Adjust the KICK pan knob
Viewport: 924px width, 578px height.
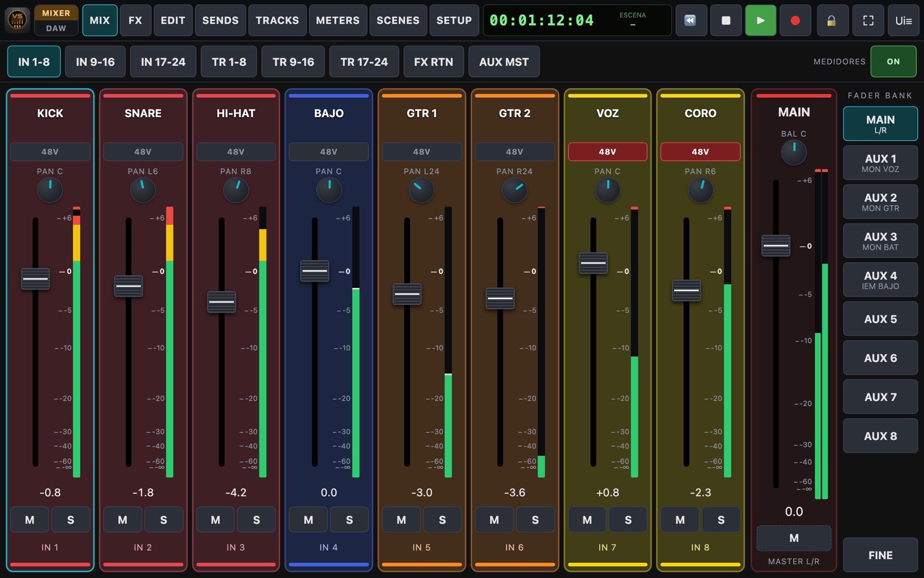click(x=50, y=190)
